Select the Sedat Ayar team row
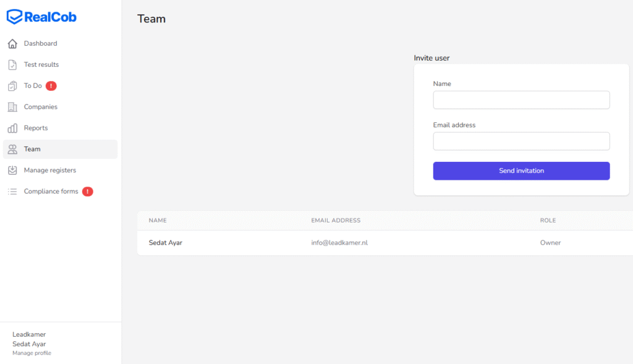Image resolution: width=633 pixels, height=364 pixels. 384,242
